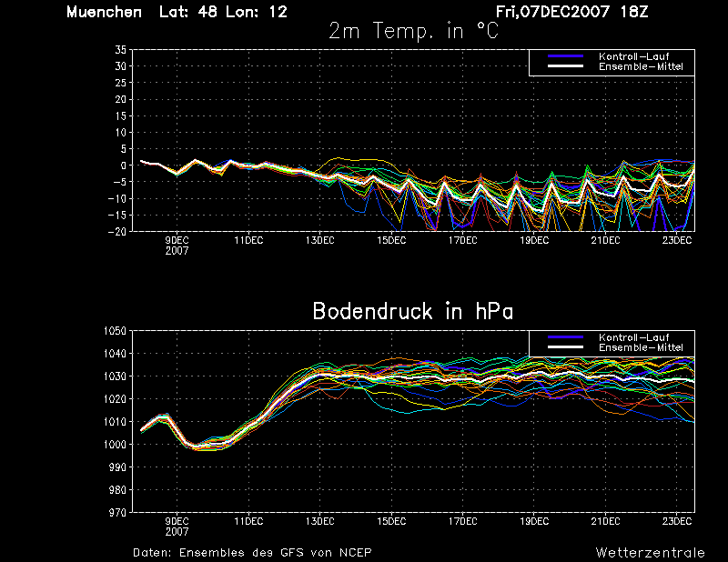Click the 1050 label on pressure y-axis
The image size is (728, 562).
pyautogui.click(x=115, y=331)
